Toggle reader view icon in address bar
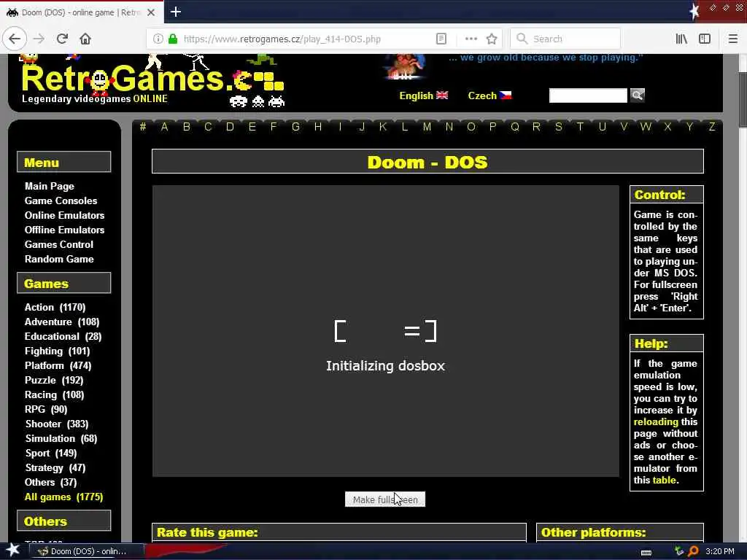Image resolution: width=747 pixels, height=560 pixels. 441,39
